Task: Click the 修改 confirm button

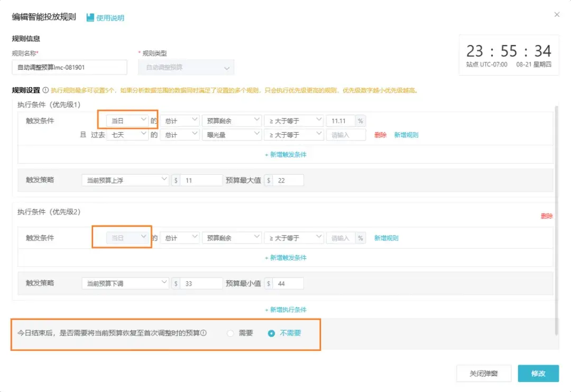Action: tap(538, 374)
